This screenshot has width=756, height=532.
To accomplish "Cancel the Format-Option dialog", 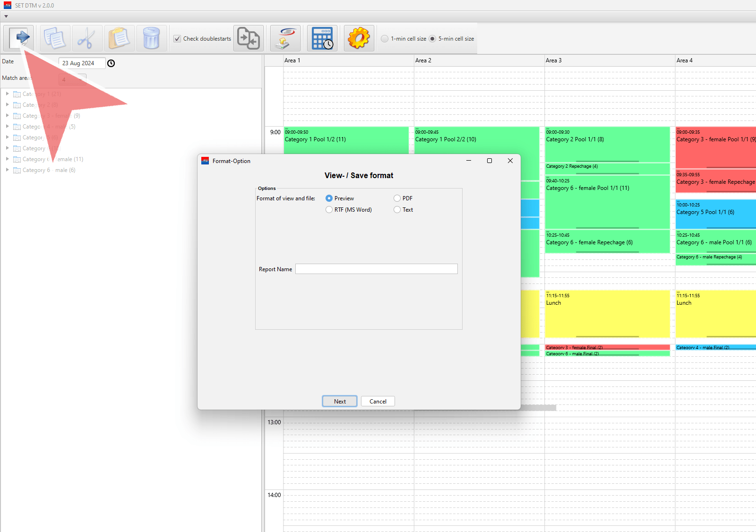I will (378, 401).
